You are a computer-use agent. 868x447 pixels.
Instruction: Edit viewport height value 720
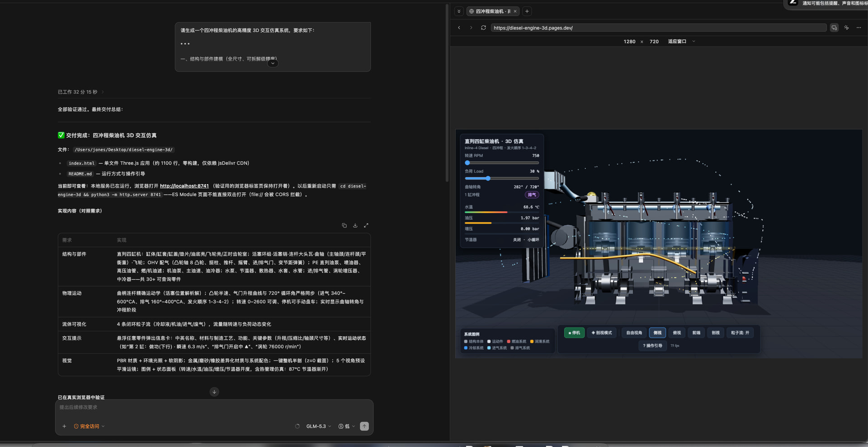coord(654,41)
